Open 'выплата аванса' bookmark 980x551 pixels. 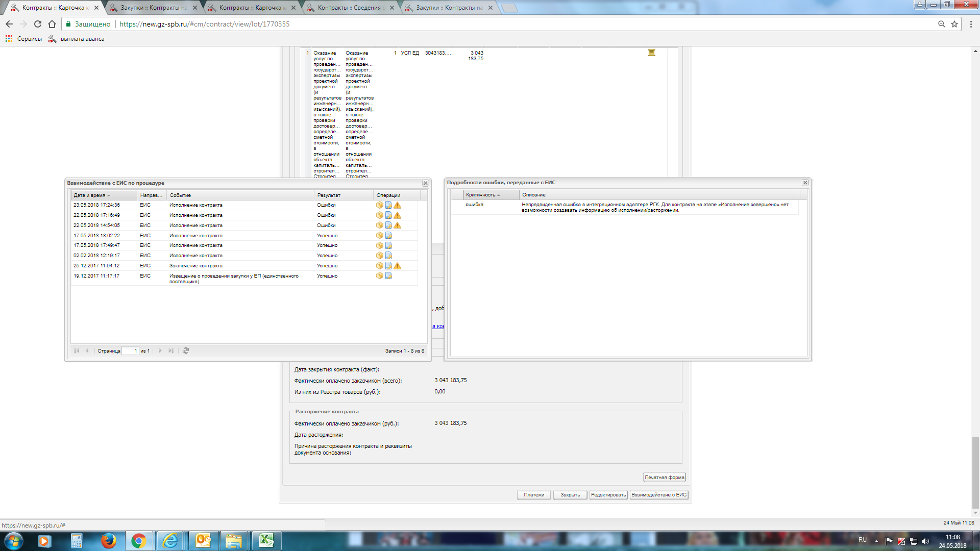[77, 39]
